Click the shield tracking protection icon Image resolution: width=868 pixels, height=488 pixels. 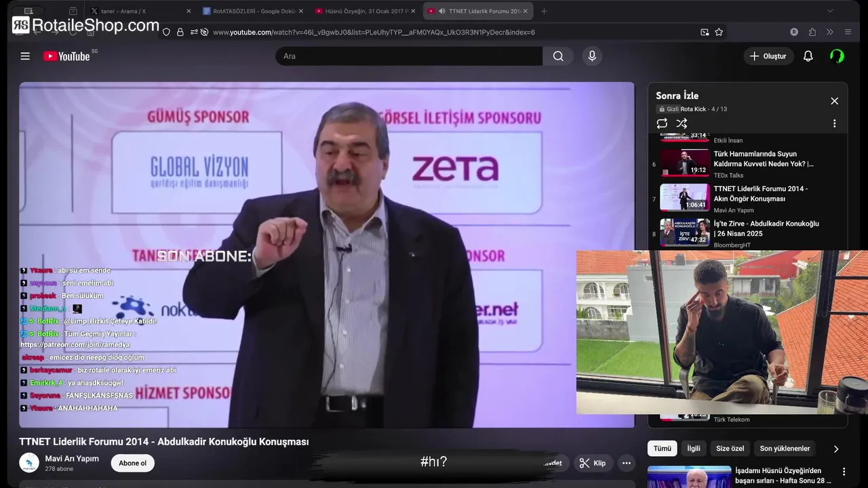pos(166,32)
